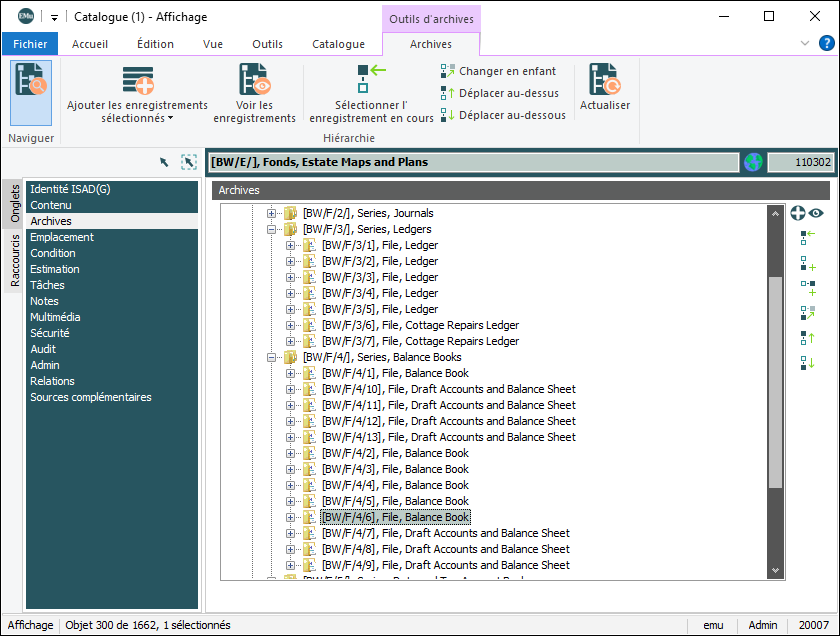840x636 pixels.
Task: Click the plus icon atop the hierarchy side strip
Action: (x=797, y=212)
